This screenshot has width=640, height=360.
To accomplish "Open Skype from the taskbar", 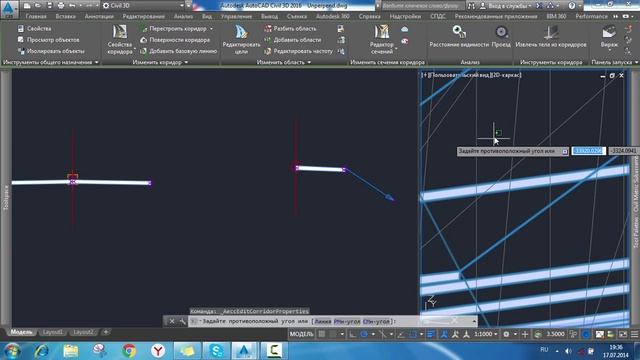I will 216,351.
